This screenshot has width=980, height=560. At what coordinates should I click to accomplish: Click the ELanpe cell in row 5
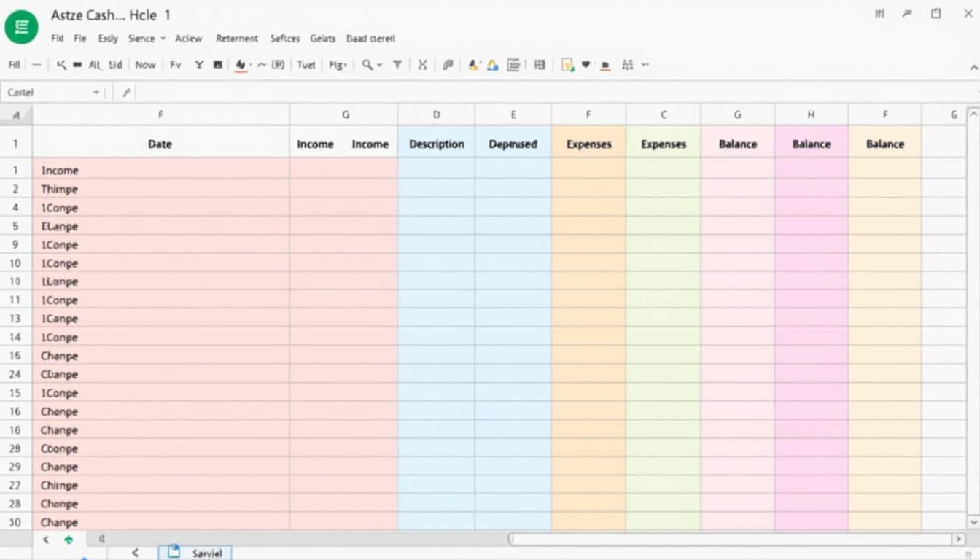pyautogui.click(x=160, y=226)
